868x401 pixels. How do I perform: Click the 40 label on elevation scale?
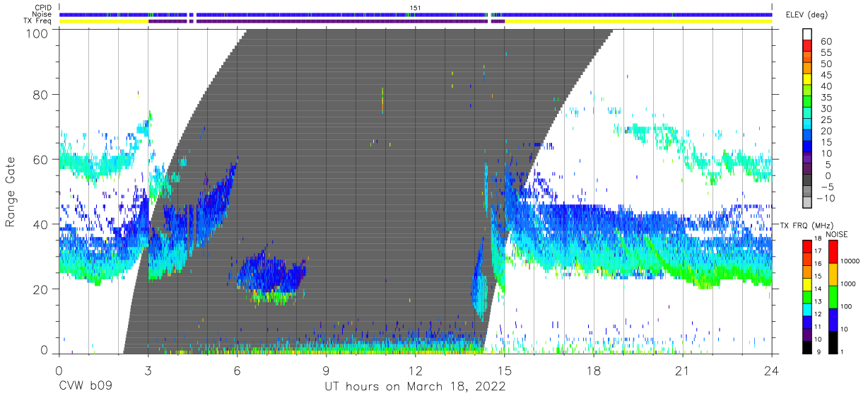pos(826,86)
